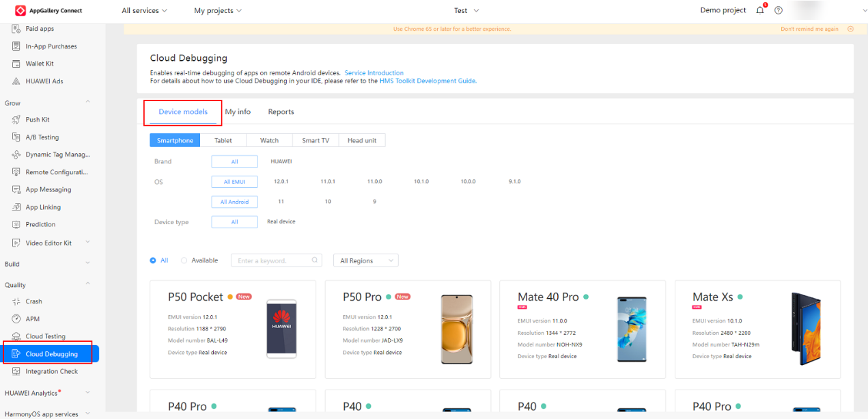The image size is (868, 419).
Task: Open the Service Introduction link
Action: 374,73
